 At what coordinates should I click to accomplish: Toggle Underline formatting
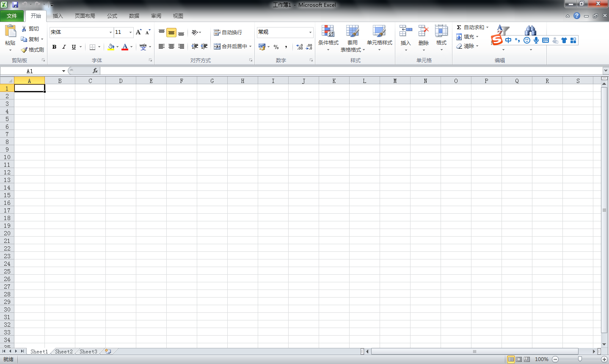(x=74, y=47)
